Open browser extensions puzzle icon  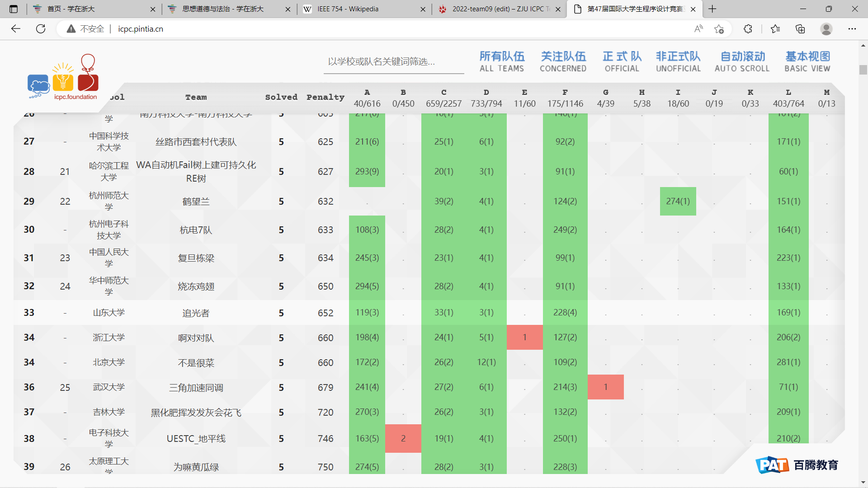748,29
